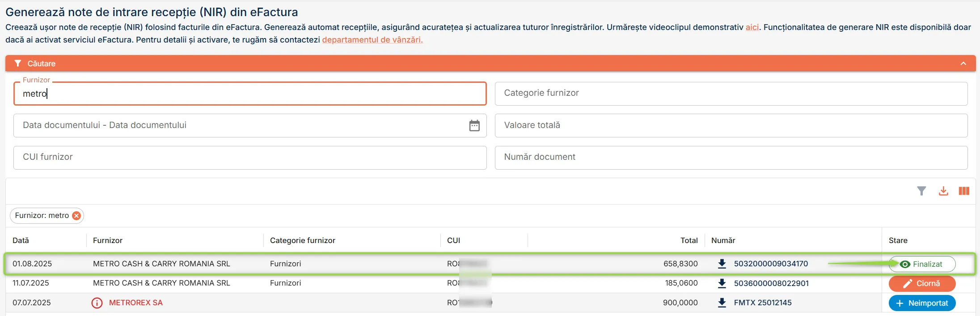
Task: Export the table with the download icon
Action: tap(943, 191)
